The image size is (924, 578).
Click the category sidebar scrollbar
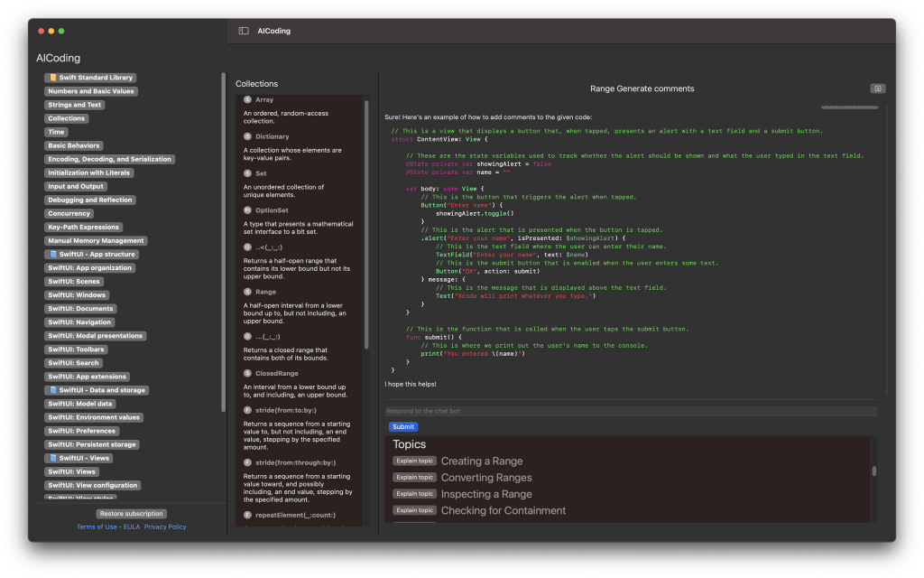(224, 242)
